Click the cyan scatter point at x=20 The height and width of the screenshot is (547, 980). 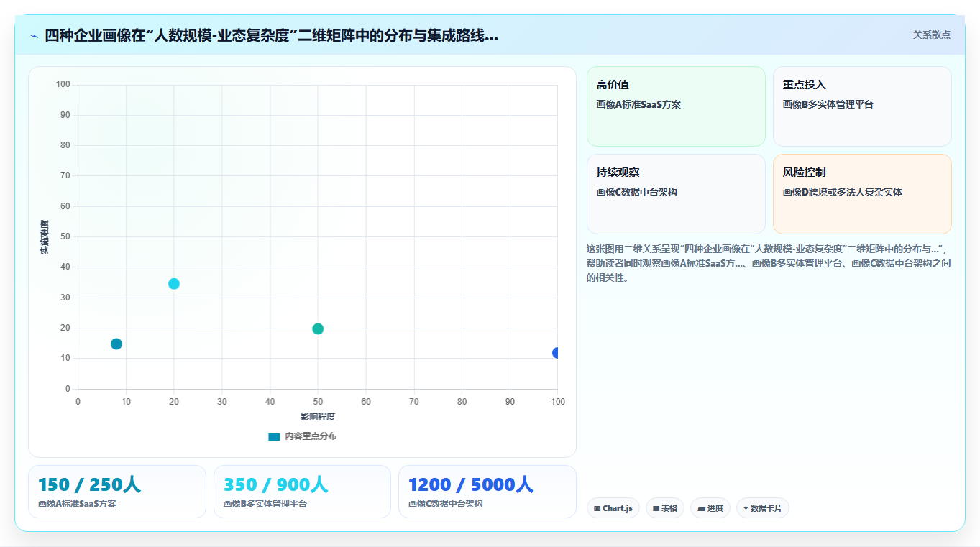(174, 284)
